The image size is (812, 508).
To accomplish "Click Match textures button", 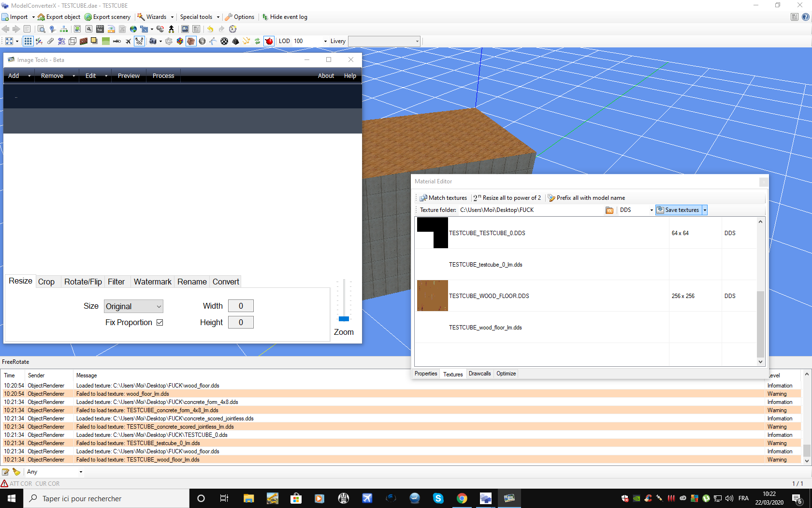I will 443,198.
